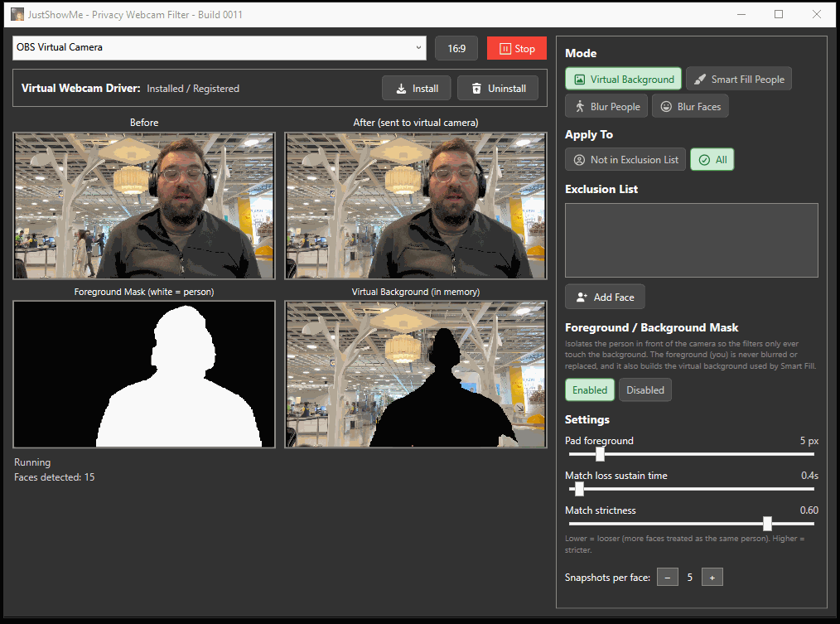Open the OBS Virtual Camera dropdown
840x624 pixels.
[x=219, y=48]
